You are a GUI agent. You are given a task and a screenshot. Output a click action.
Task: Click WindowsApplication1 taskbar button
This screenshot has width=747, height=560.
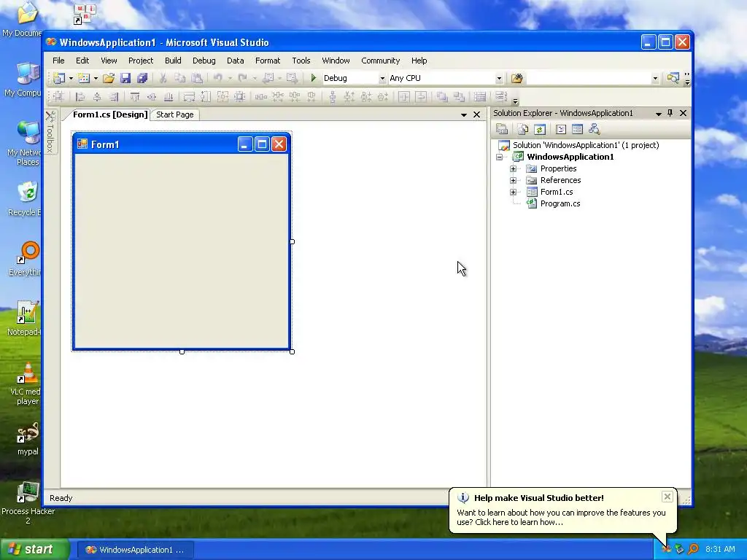(x=135, y=550)
